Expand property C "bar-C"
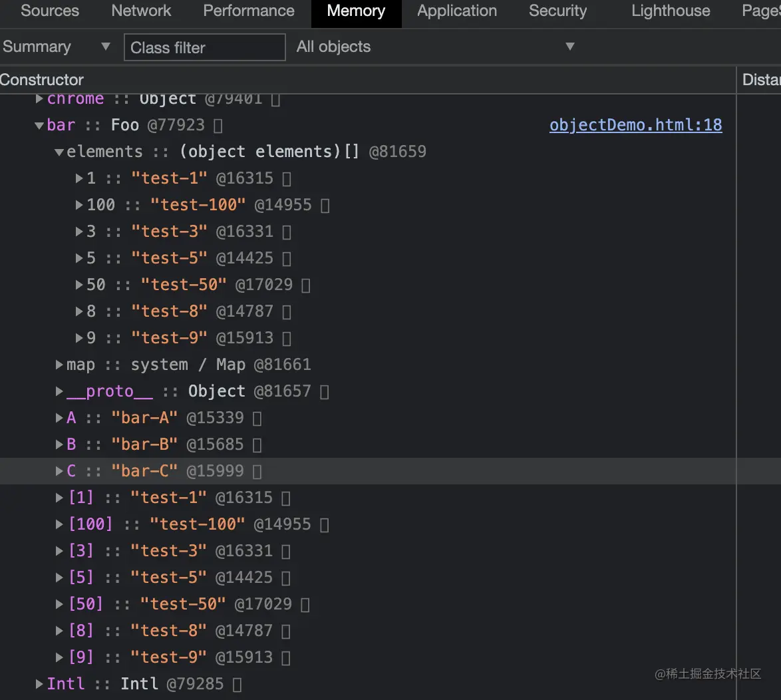The width and height of the screenshot is (781, 700). click(x=59, y=471)
